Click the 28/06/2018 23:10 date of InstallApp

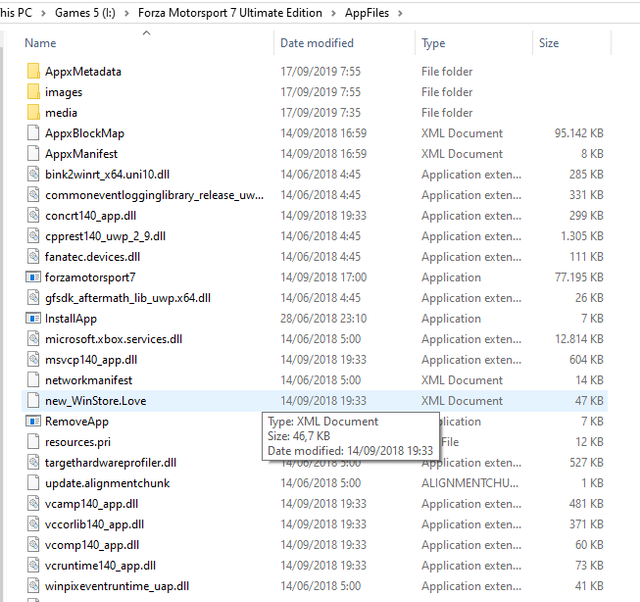323,318
